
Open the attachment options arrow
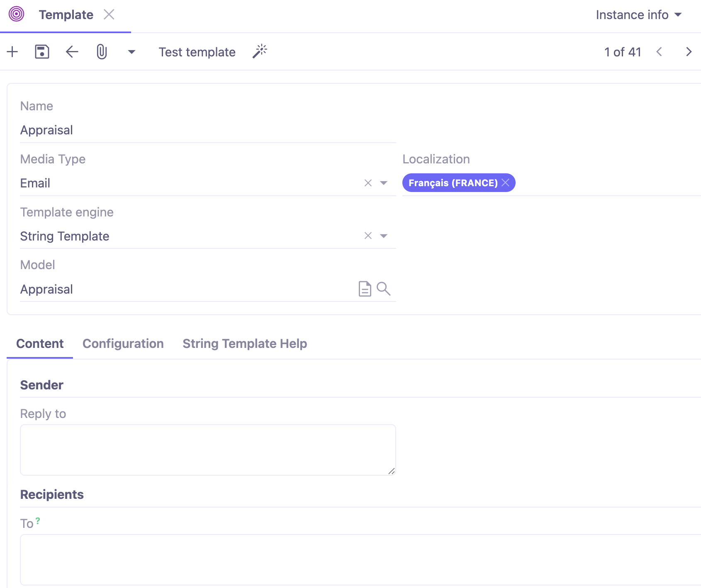(x=131, y=52)
